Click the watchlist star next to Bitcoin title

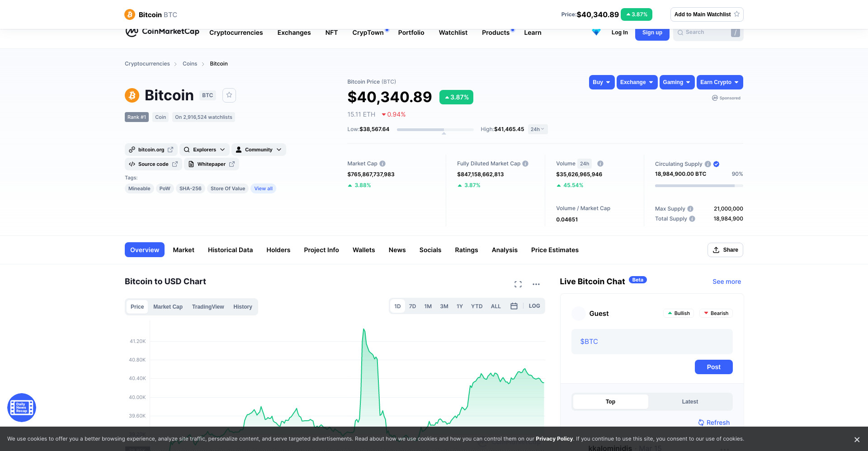tap(229, 95)
